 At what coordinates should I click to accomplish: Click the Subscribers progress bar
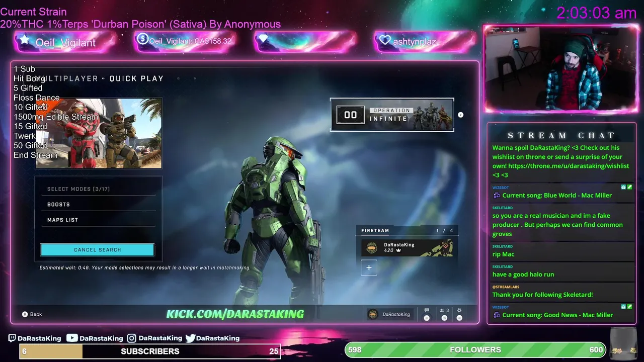[150, 351]
